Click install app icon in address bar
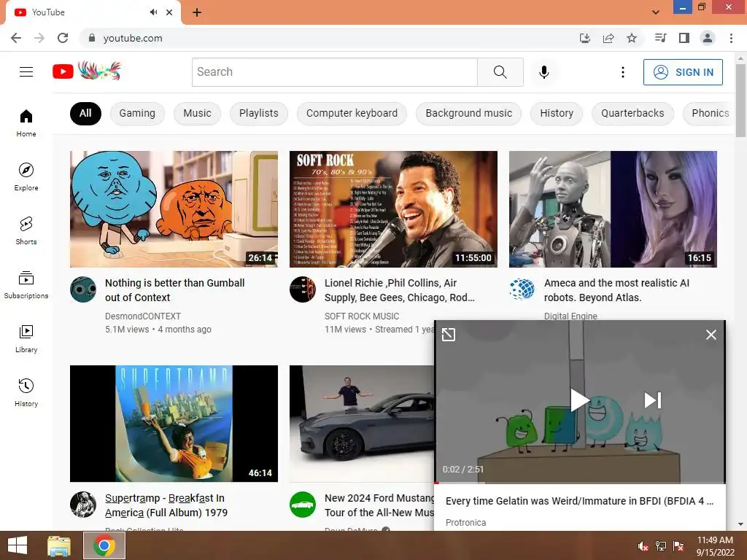Image resolution: width=747 pixels, height=560 pixels. point(585,38)
